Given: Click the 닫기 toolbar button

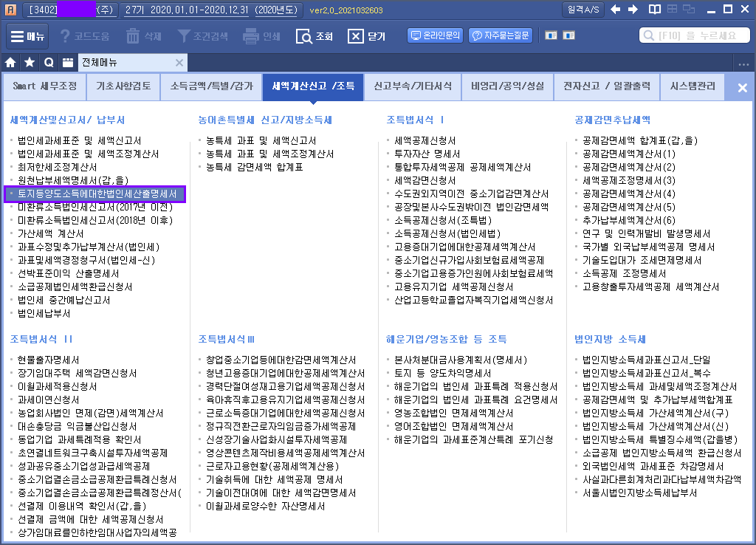Looking at the screenshot, I should tap(366, 36).
